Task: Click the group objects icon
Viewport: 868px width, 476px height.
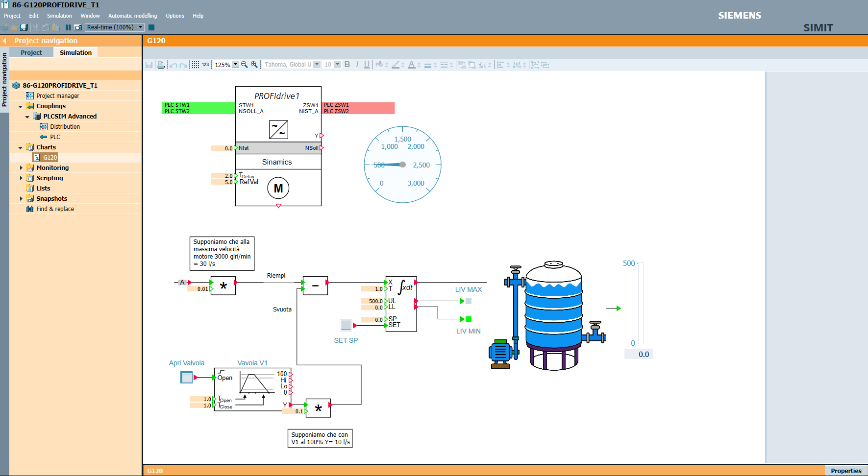Action: 535,65
